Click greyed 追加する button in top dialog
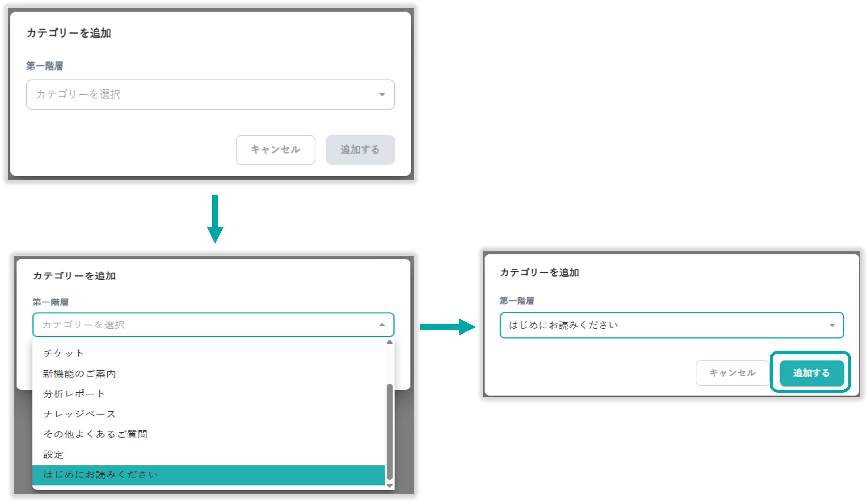Image resolution: width=868 pixels, height=502 pixels. tap(360, 150)
